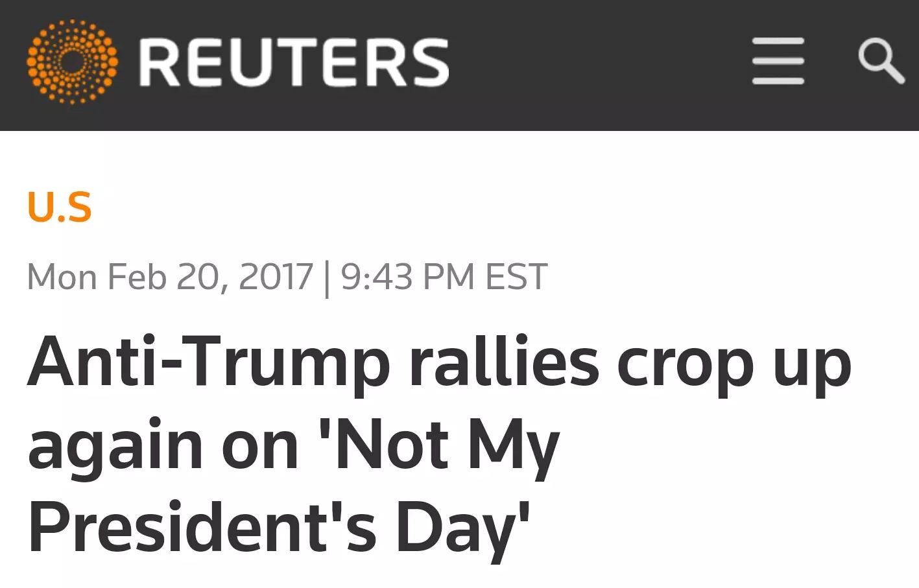Click the year 2017 in the dateline

[x=276, y=277]
